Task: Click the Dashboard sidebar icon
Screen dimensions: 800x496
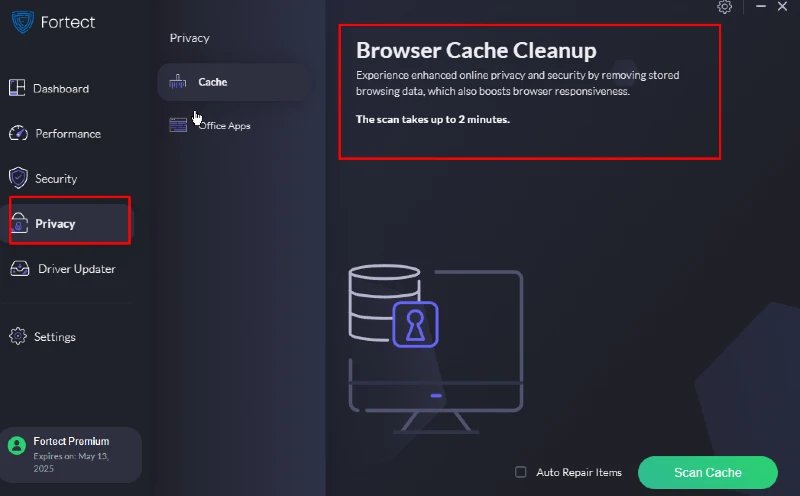Action: (x=17, y=88)
